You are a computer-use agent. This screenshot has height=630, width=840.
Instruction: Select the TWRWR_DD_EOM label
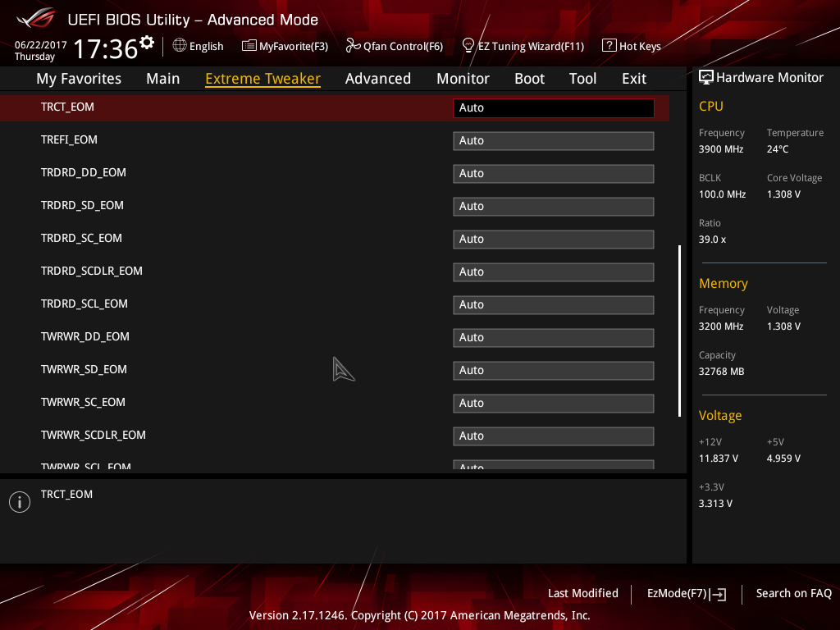pos(85,336)
